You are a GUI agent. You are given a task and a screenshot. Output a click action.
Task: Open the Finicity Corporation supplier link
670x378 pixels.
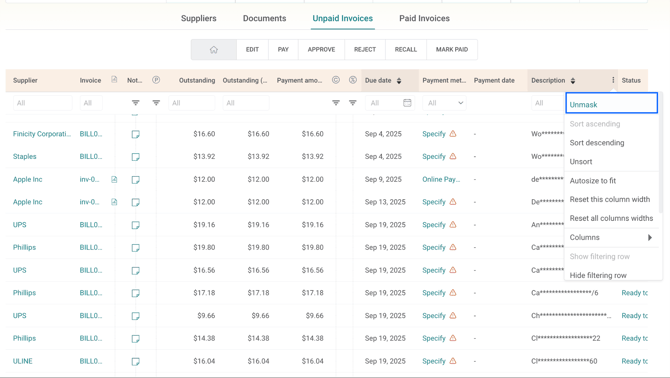pyautogui.click(x=42, y=134)
